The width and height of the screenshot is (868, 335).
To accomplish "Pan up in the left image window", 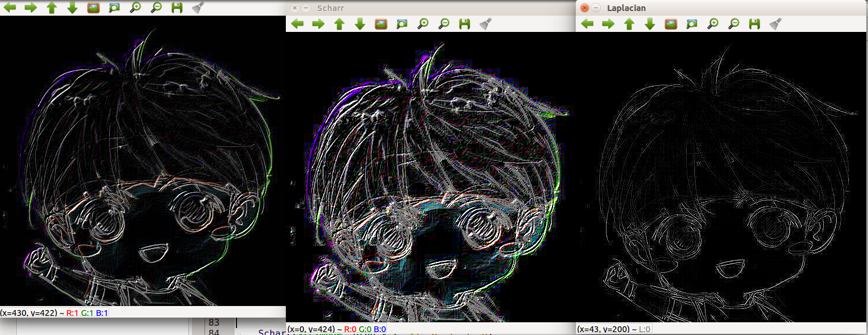I will coord(52,8).
